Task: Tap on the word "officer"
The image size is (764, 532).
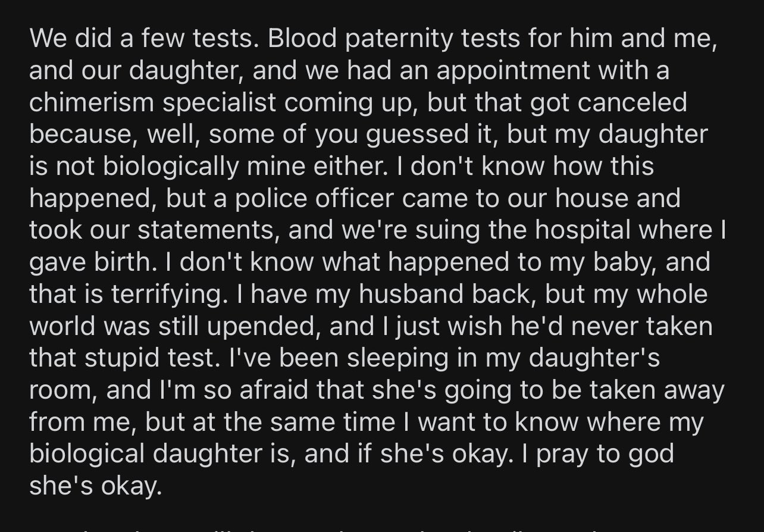Action: 358,199
